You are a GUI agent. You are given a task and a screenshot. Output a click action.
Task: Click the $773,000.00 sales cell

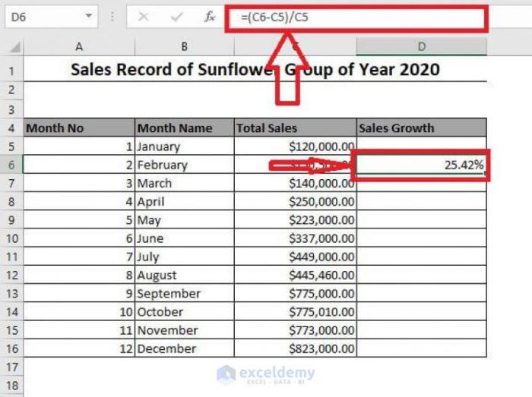pos(295,330)
